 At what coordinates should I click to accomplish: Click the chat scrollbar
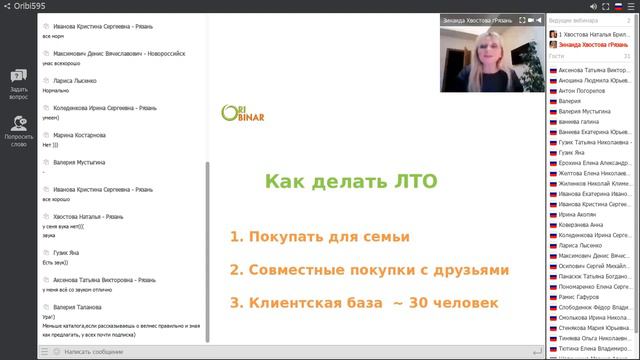207,252
